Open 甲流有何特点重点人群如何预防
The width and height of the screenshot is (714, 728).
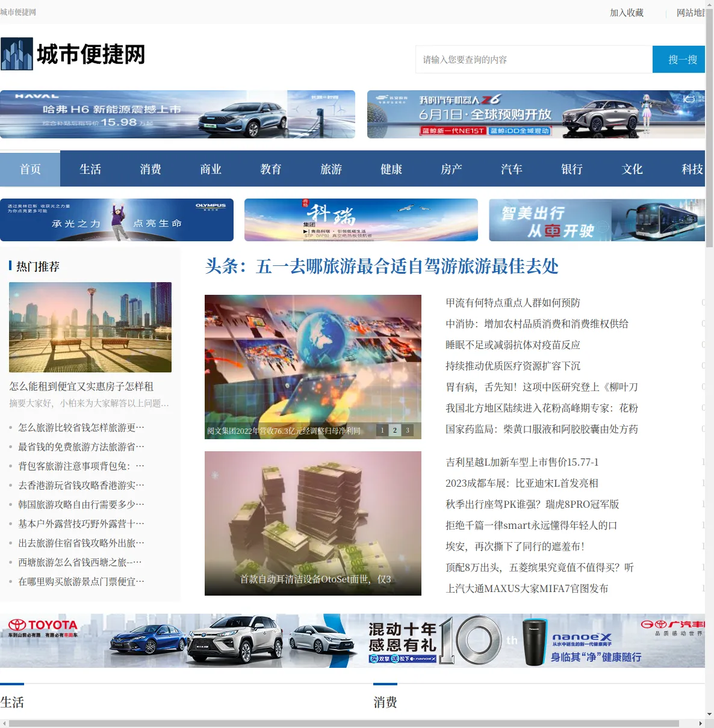tap(513, 303)
